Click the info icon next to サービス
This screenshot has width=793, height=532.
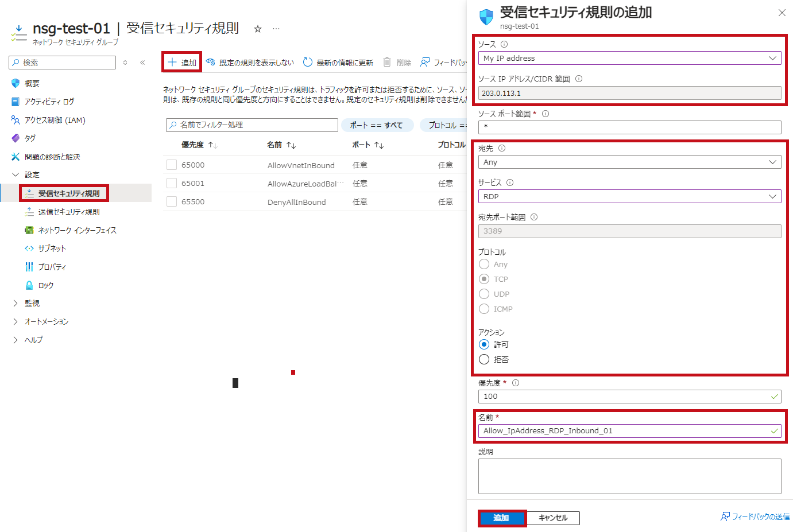click(x=510, y=182)
